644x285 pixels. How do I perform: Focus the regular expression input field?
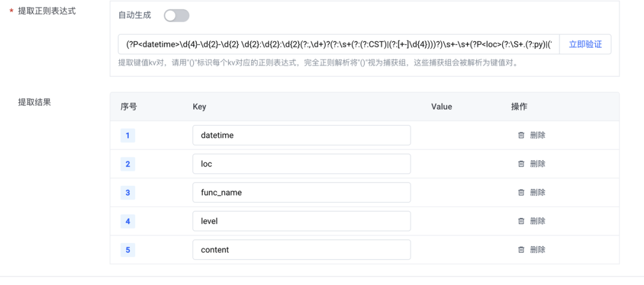click(x=339, y=44)
